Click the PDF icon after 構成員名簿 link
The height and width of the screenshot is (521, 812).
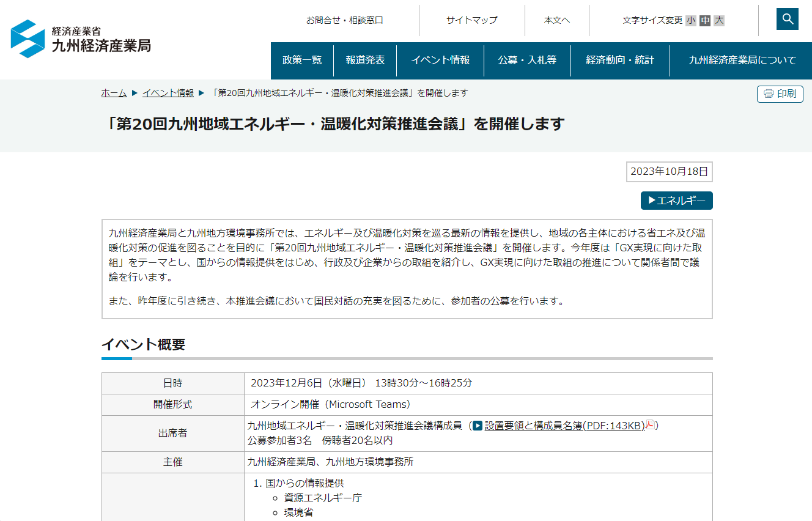click(x=651, y=426)
